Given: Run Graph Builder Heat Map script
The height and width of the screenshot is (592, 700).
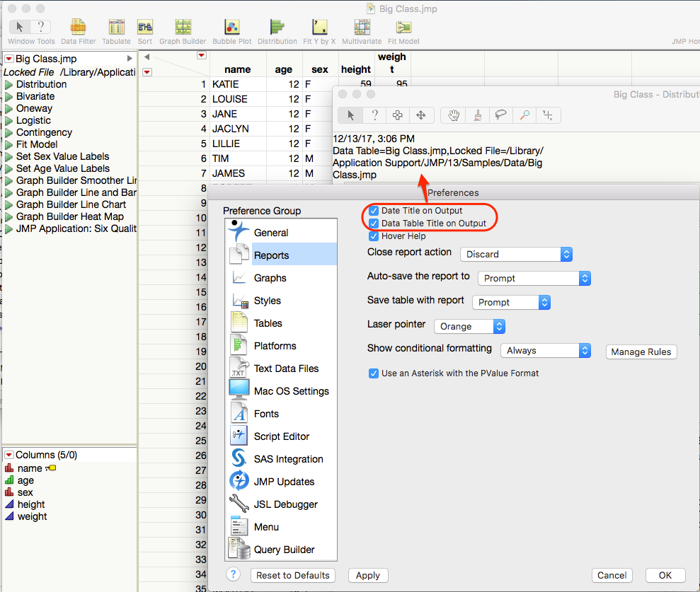Looking at the screenshot, I should click(8, 217).
